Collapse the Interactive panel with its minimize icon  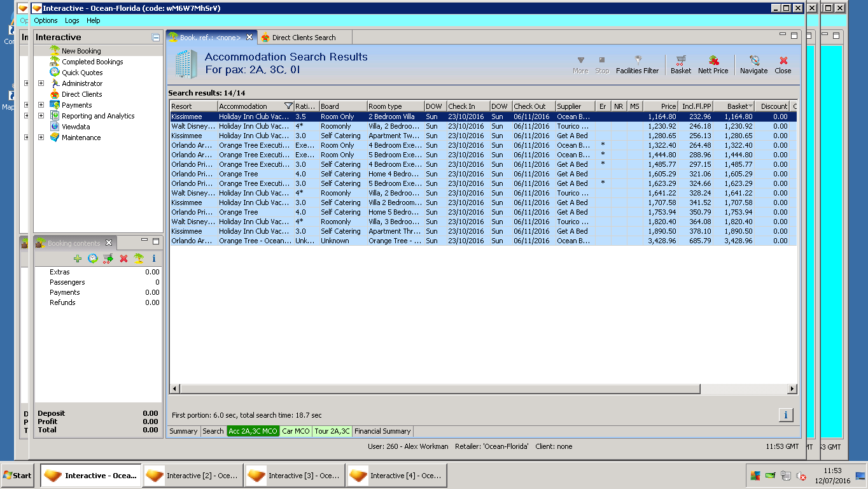156,38
